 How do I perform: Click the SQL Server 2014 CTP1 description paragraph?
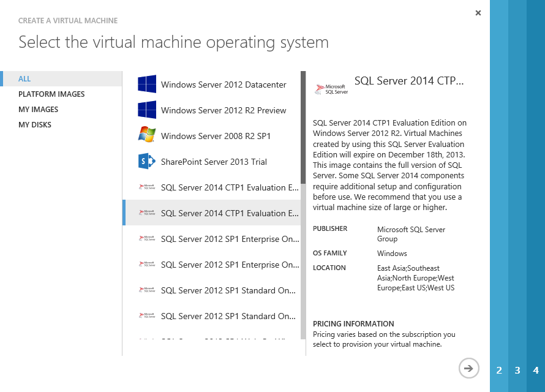[x=389, y=165]
